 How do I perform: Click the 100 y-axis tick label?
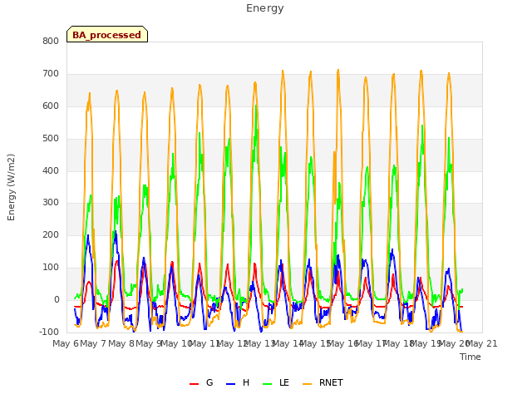[x=51, y=268]
